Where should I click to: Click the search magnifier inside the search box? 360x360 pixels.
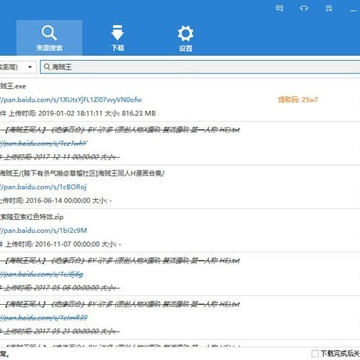tap(47, 67)
